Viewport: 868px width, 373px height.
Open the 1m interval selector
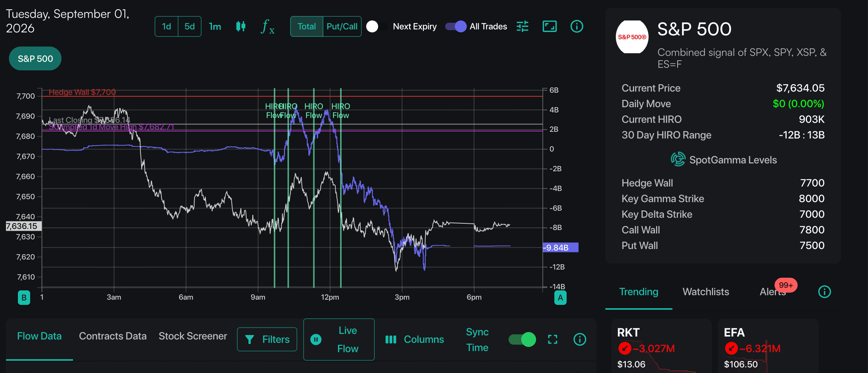(x=215, y=26)
